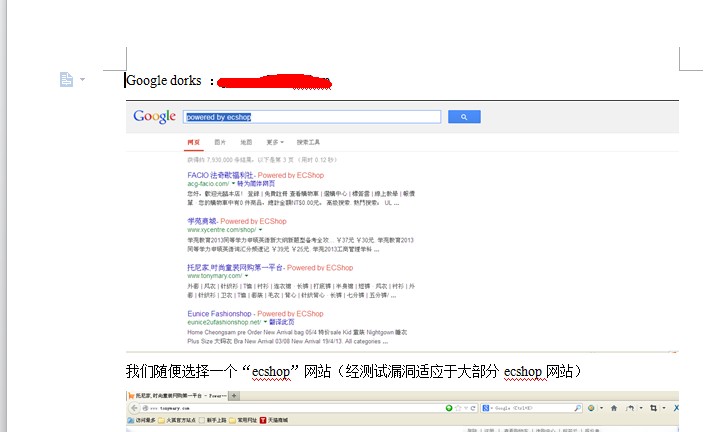704x432 pixels.
Task: Click the browser home icon
Action: point(614,408)
